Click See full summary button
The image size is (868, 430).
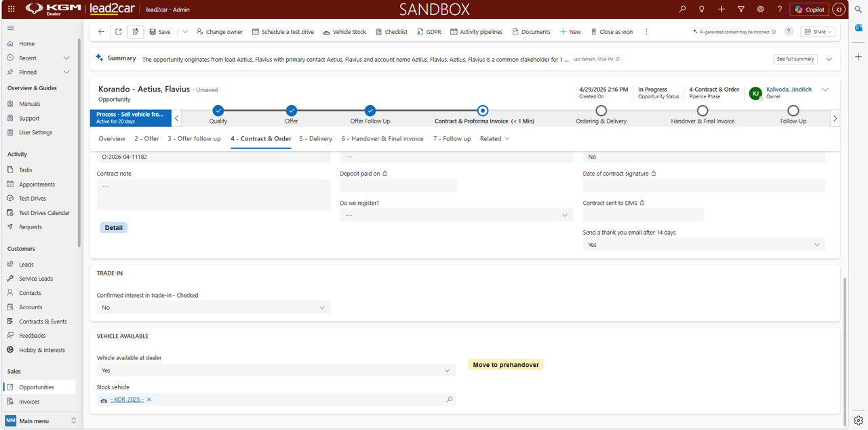795,59
